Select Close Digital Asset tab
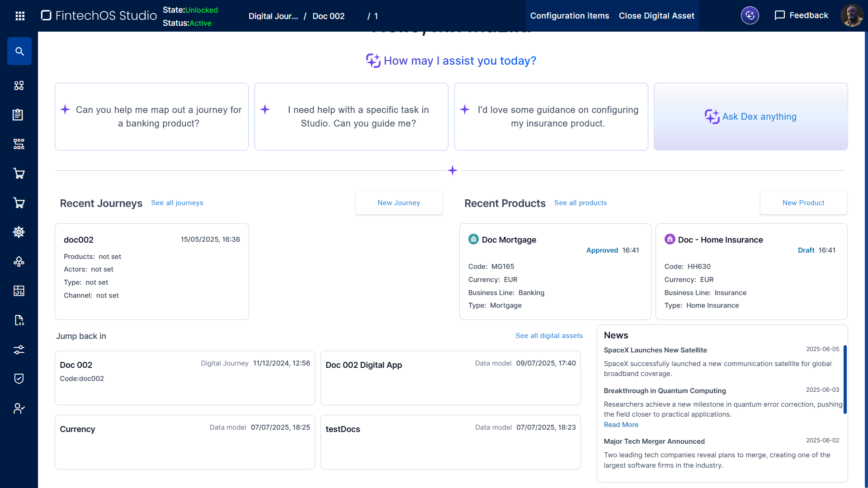868x488 pixels. 656,16
